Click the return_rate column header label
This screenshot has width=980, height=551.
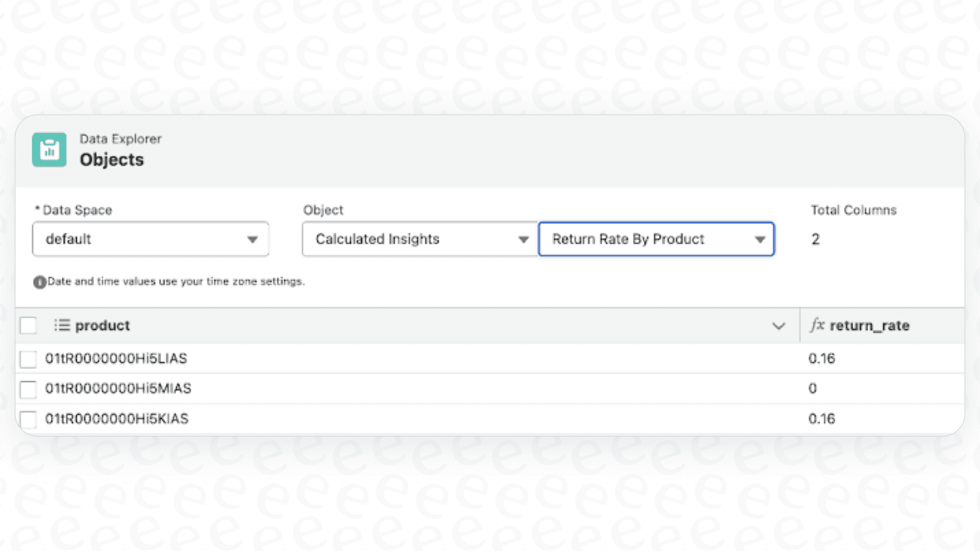(869, 325)
